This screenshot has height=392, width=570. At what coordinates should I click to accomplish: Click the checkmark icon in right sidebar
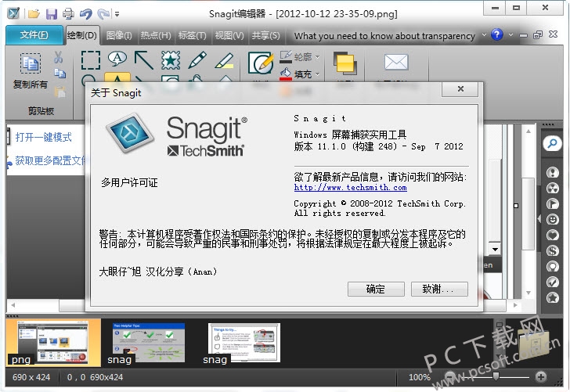[553, 282]
